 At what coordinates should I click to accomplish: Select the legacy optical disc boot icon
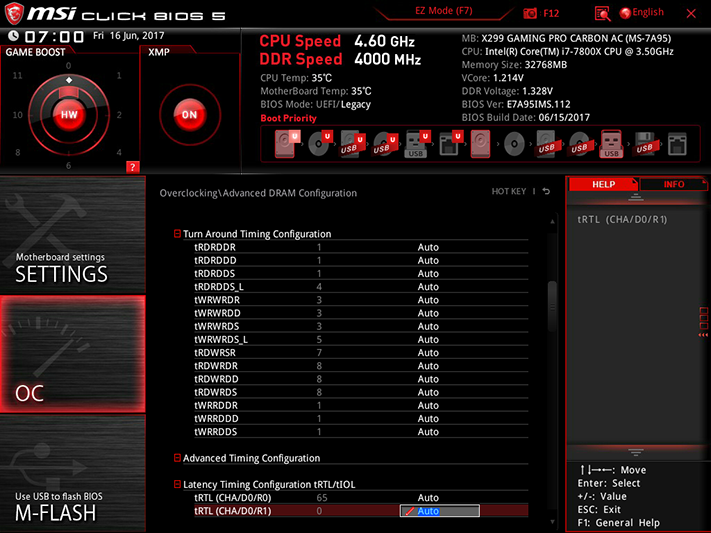coord(514,144)
